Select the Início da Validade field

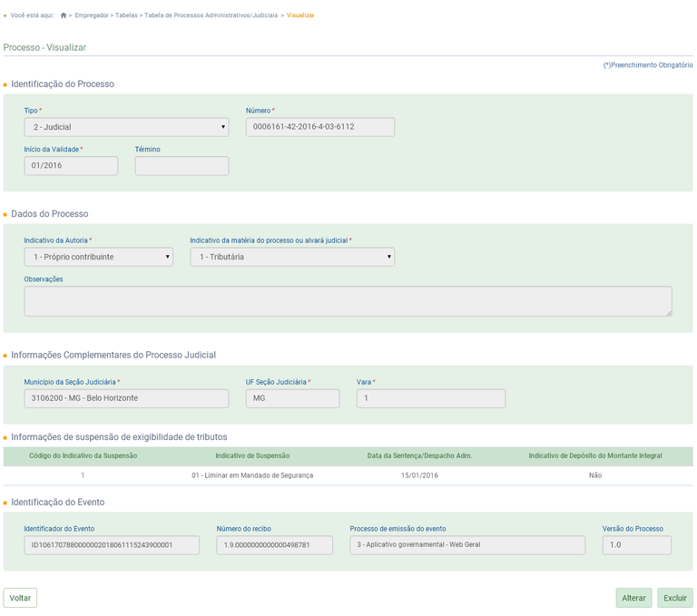coord(71,166)
